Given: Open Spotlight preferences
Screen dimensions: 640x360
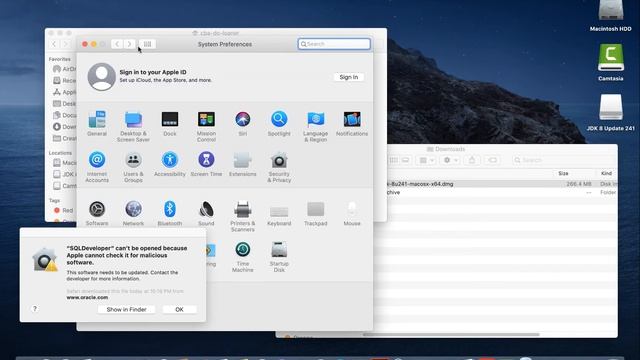Looking at the screenshot, I should 279,124.
